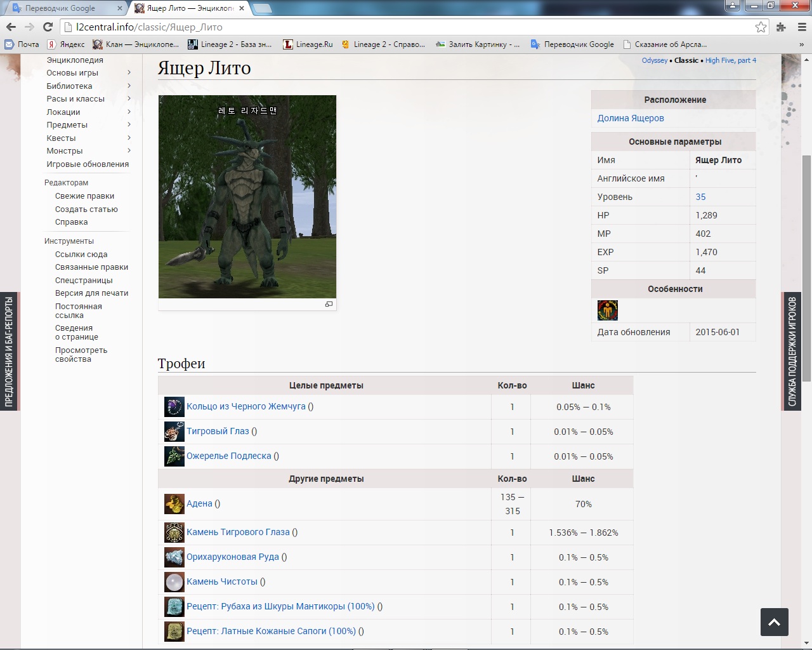The image size is (812, 650).
Task: Open Версия для печати link
Action: (x=91, y=293)
